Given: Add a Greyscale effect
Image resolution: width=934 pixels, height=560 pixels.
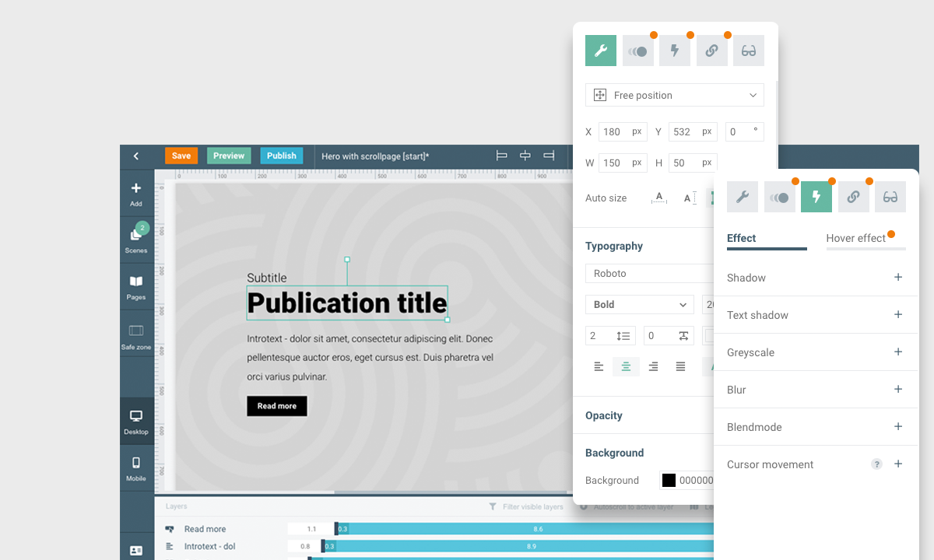Looking at the screenshot, I should click(x=898, y=352).
